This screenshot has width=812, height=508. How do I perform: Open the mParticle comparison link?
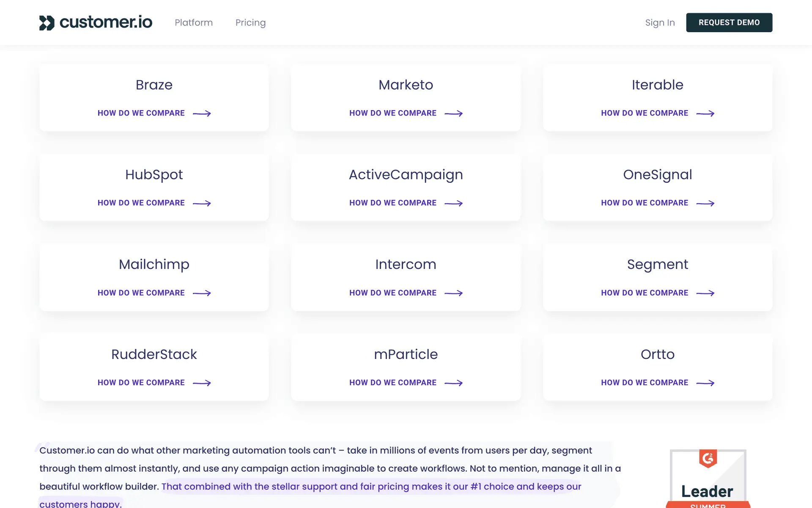(x=392, y=383)
